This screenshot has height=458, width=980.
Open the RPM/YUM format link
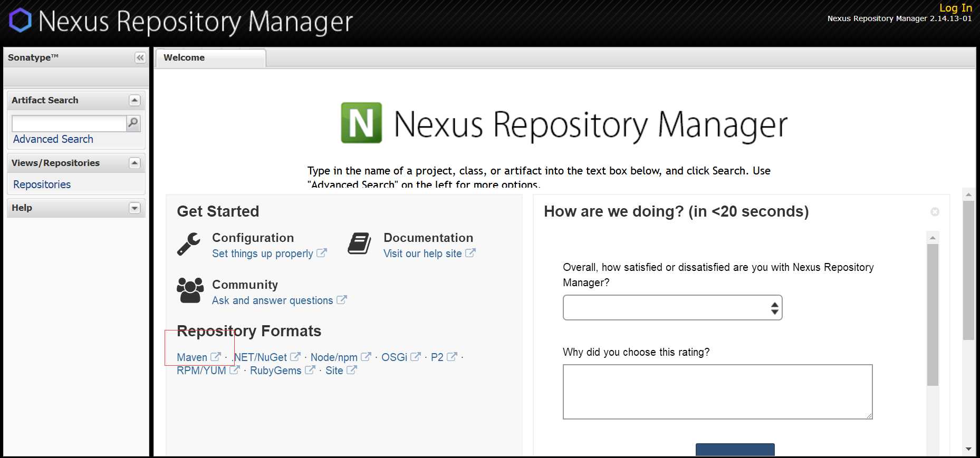(x=201, y=371)
